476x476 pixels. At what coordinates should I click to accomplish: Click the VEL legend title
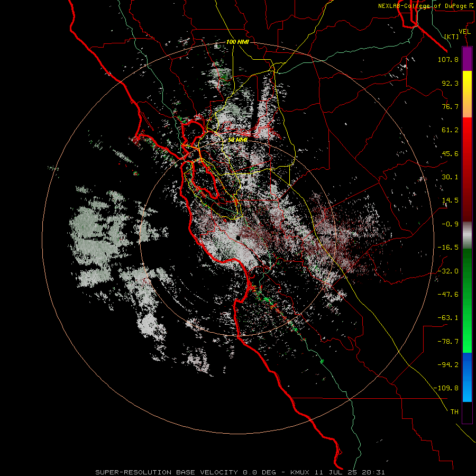point(464,32)
